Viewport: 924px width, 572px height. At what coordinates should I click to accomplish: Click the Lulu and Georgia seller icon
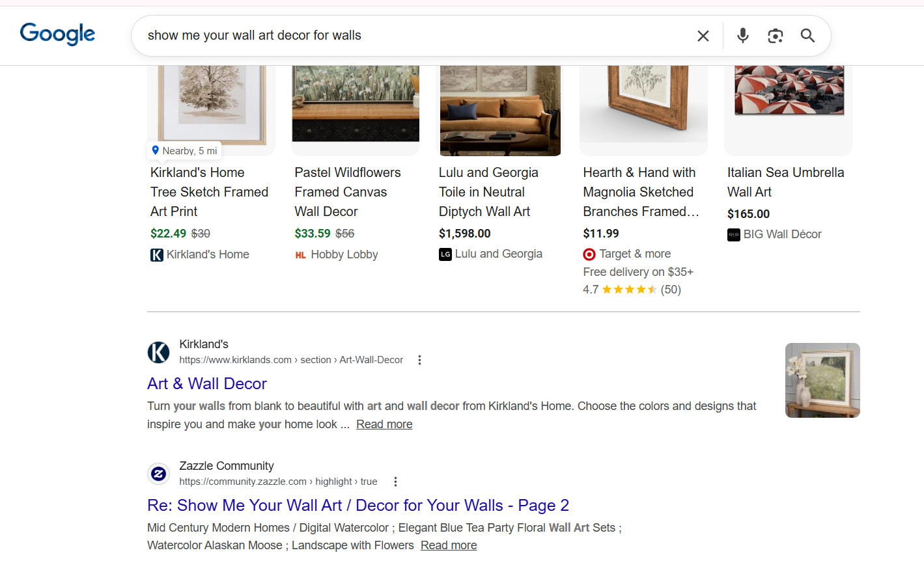(x=445, y=254)
